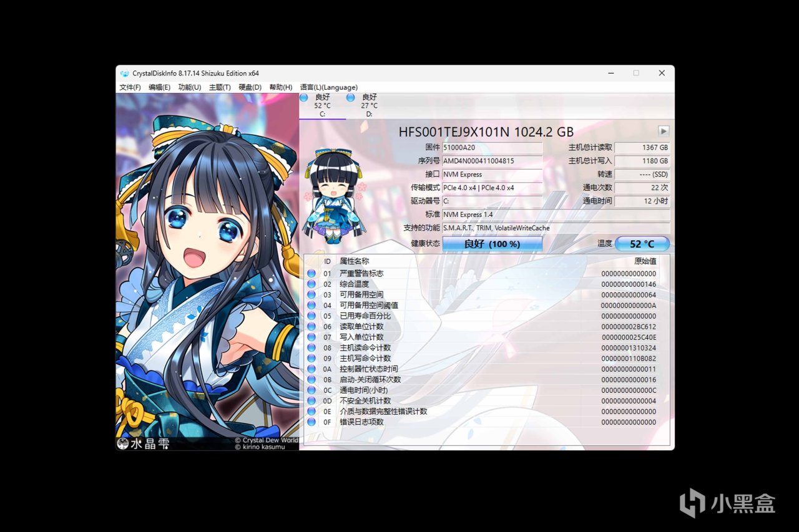799x532 pixels.
Task: Select the 不安全关机计数 attribute name
Action: coord(365,400)
